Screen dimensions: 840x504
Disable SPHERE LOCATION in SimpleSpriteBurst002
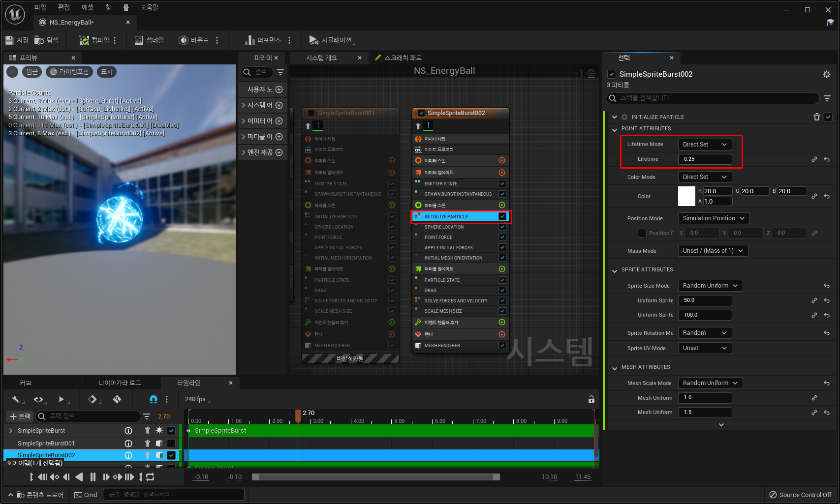(x=502, y=227)
